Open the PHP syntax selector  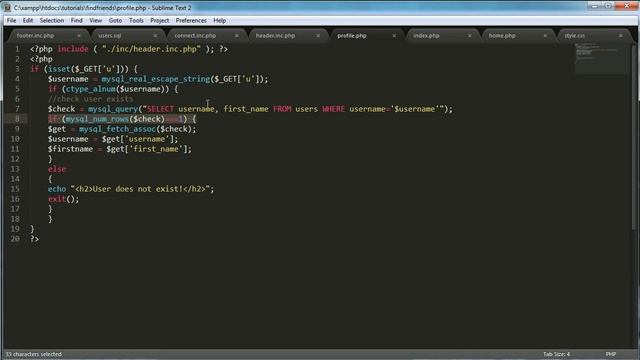(x=611, y=354)
